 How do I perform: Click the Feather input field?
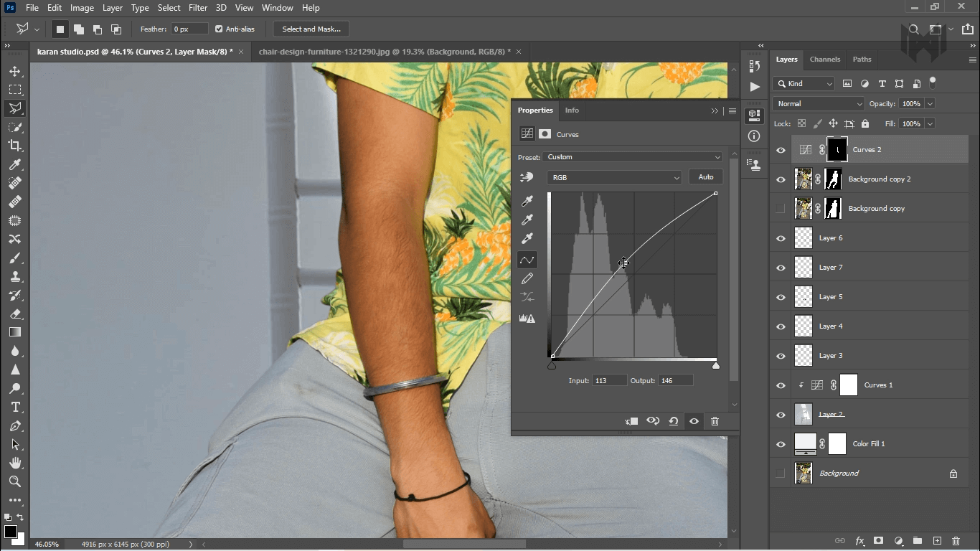click(x=189, y=29)
